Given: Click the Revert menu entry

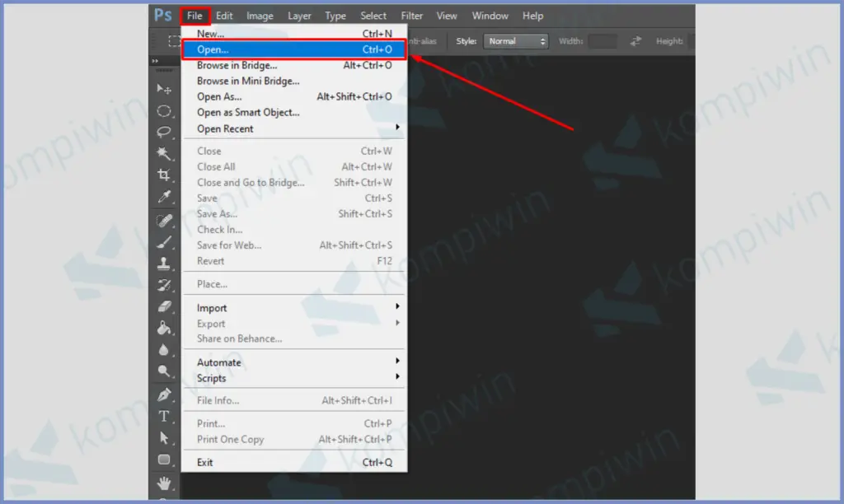Looking at the screenshot, I should tap(294, 261).
